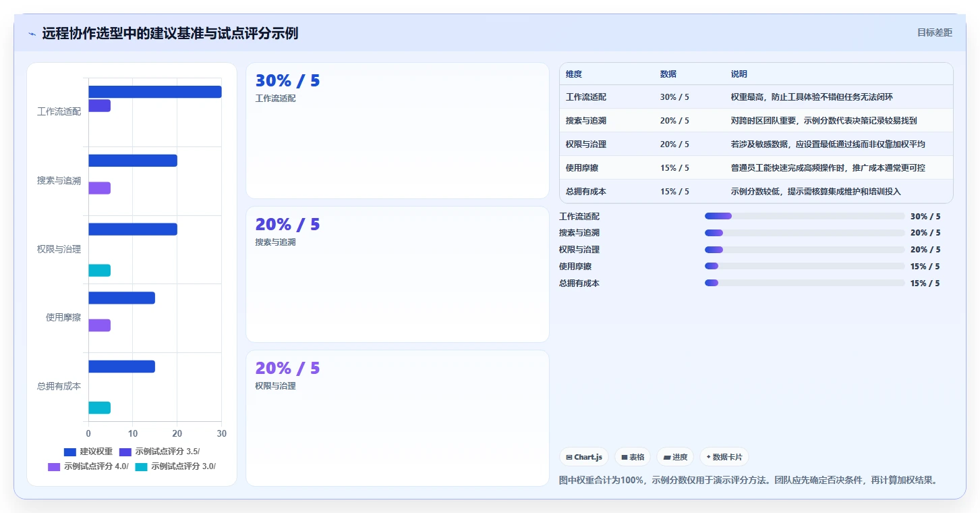Image resolution: width=980 pixels, height=513 pixels.
Task: Click the 工作流适配 progress bar
Action: [x=805, y=216]
